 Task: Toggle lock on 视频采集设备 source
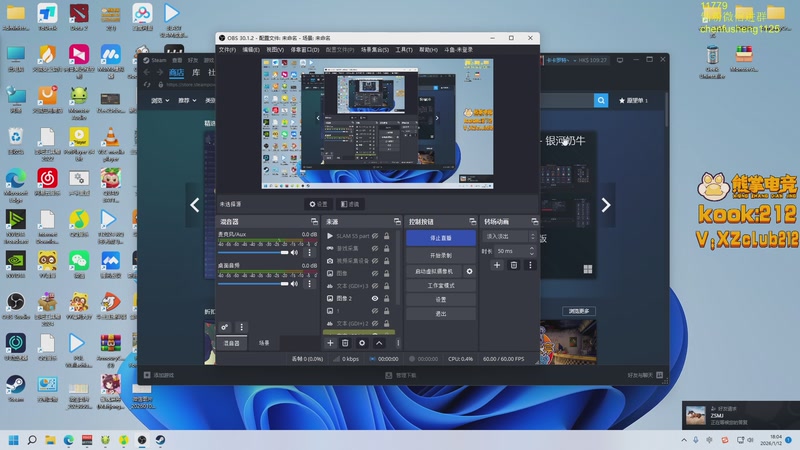(387, 261)
